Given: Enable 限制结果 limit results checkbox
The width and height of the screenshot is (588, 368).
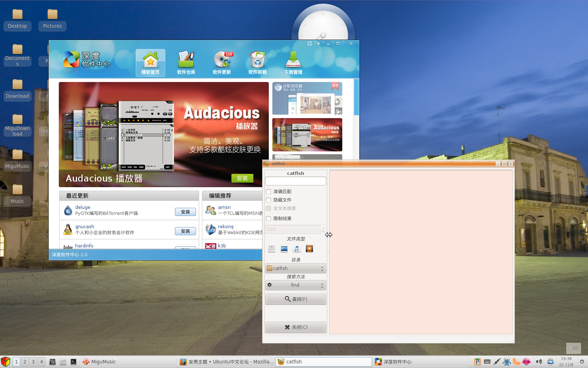Looking at the screenshot, I should [268, 219].
